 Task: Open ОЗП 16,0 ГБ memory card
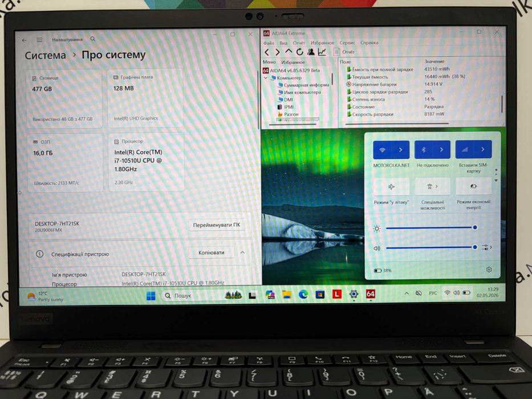pyautogui.click(x=65, y=163)
